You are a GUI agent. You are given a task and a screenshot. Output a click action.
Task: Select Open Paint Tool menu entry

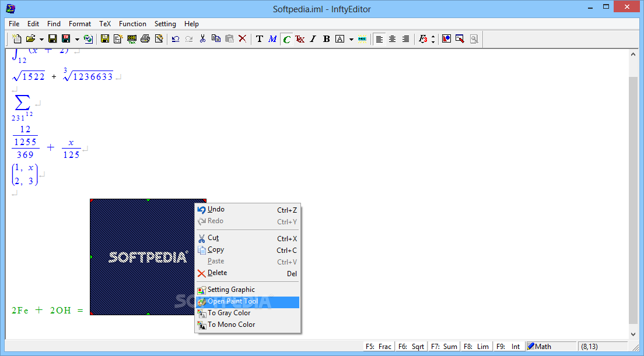pos(248,302)
